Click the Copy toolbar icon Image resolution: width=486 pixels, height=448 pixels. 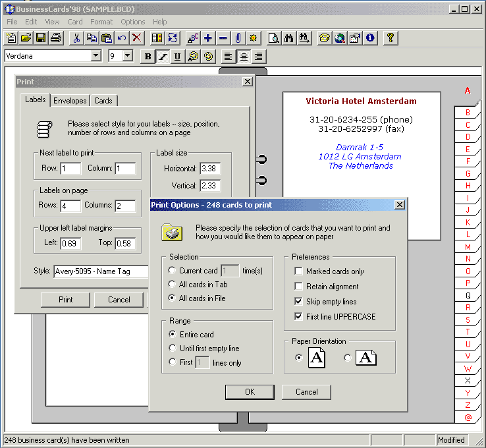(92, 38)
